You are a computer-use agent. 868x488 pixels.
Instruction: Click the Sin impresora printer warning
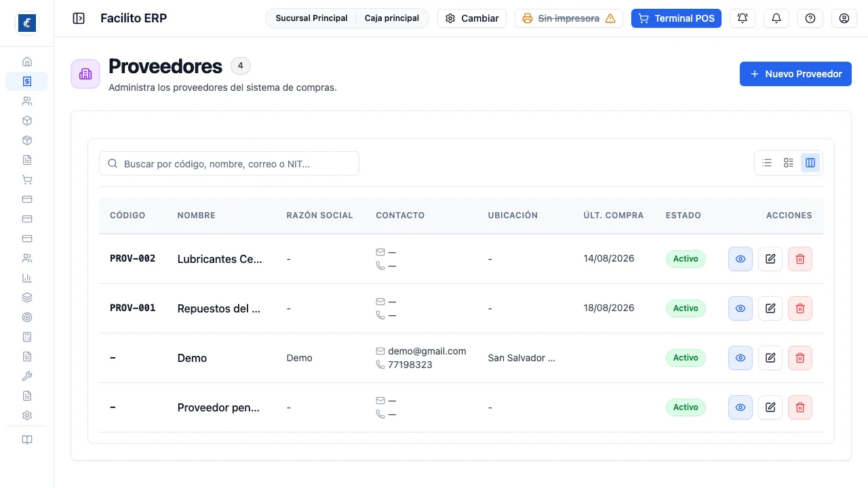(x=569, y=18)
